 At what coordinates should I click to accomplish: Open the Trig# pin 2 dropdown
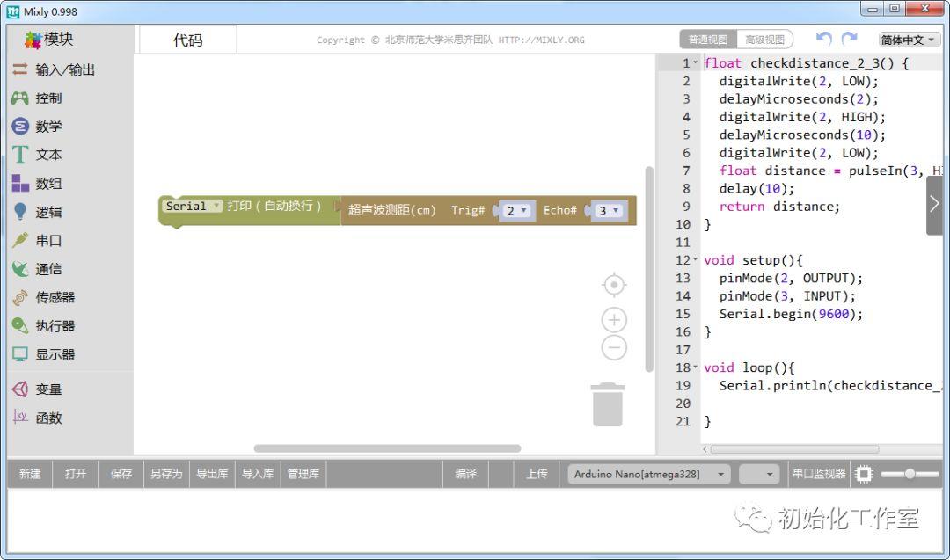516,211
